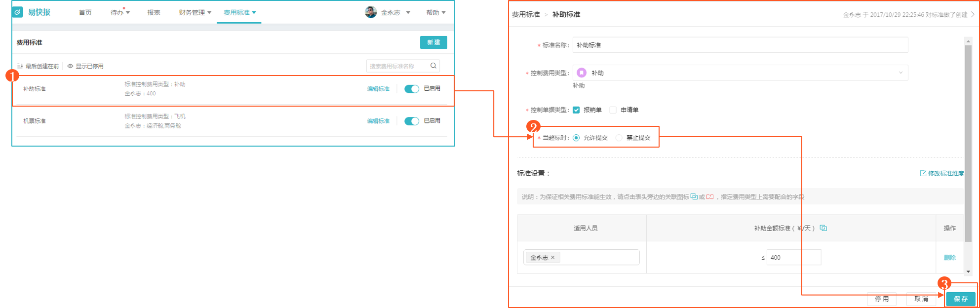Click the 金永志:400 detail text
Screen dimensions: 980x308
140,93
